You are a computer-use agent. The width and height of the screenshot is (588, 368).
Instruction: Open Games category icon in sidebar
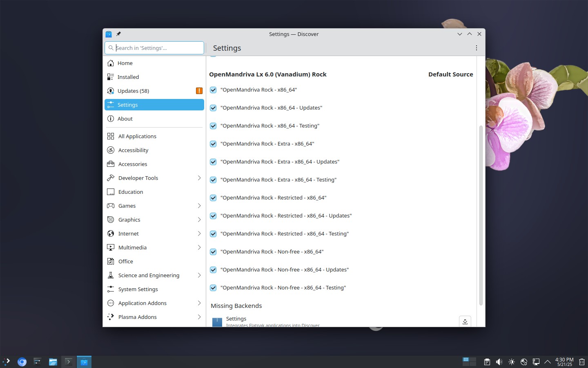111,206
